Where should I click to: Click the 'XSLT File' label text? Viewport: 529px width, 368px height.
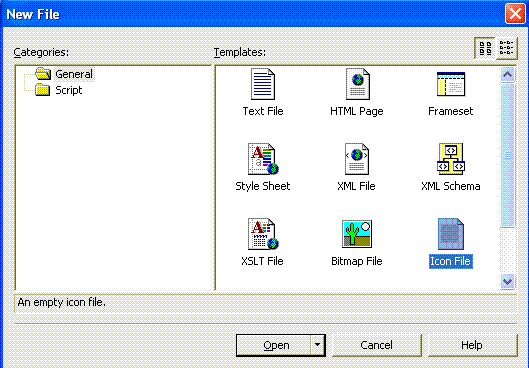[262, 261]
